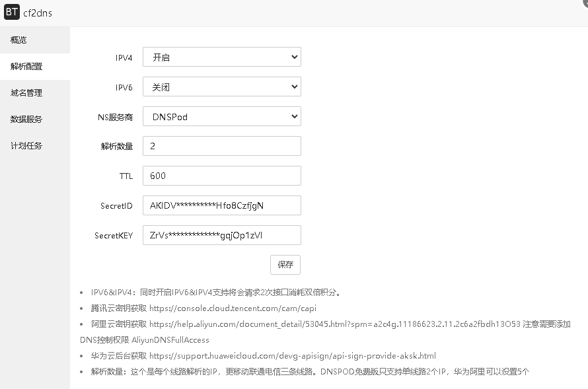
Task: Click the IPV4 field label
Action: (125, 57)
